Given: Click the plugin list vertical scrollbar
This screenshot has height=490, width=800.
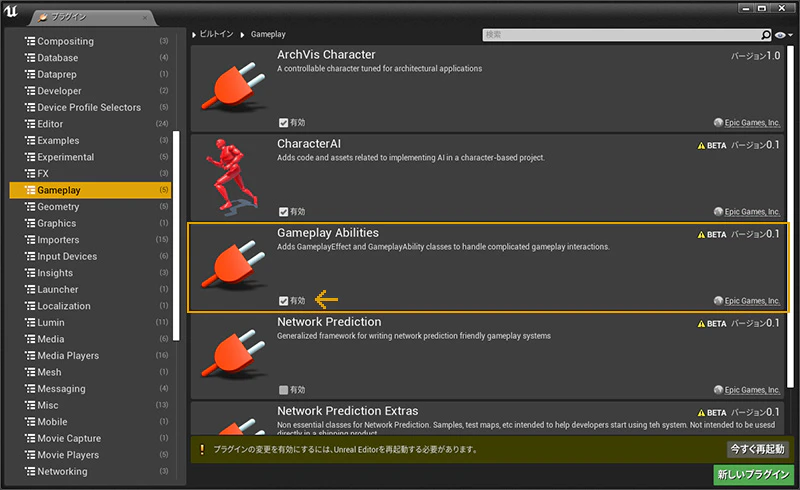Looking at the screenshot, I should click(x=790, y=217).
